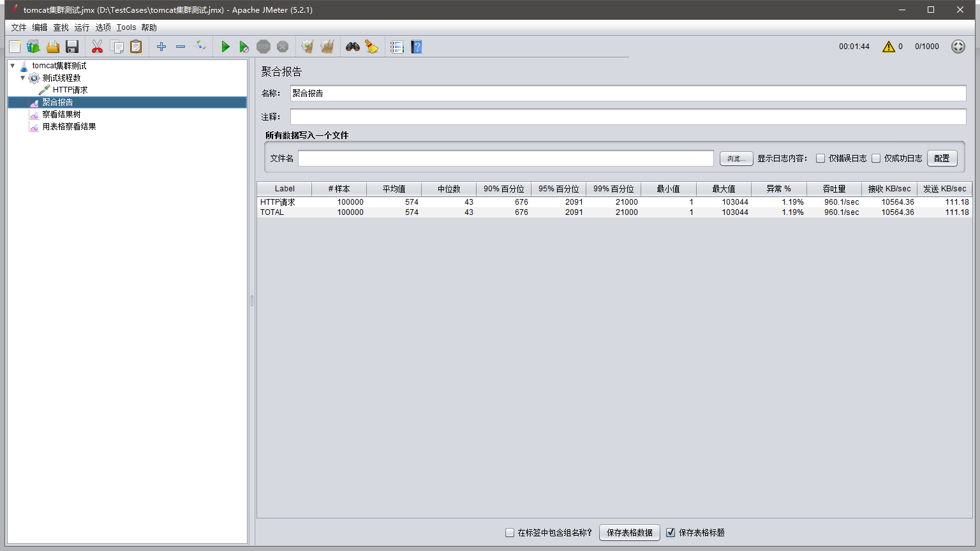
Task: Click the 浏览 browse button
Action: 736,158
